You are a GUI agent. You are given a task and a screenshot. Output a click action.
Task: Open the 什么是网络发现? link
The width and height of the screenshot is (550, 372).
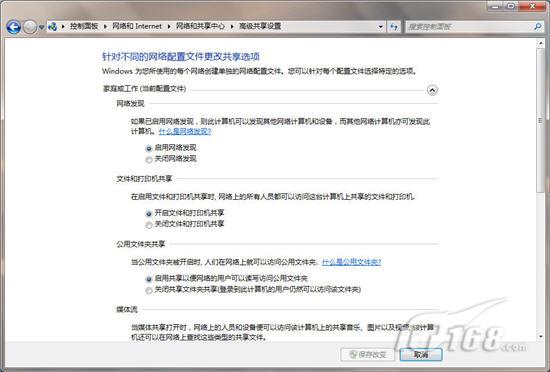pos(185,131)
